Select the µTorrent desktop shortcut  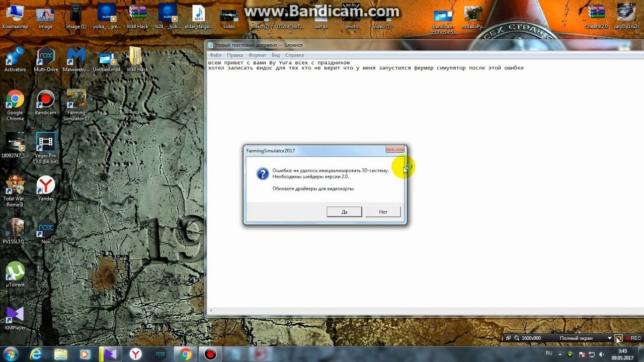click(x=15, y=275)
